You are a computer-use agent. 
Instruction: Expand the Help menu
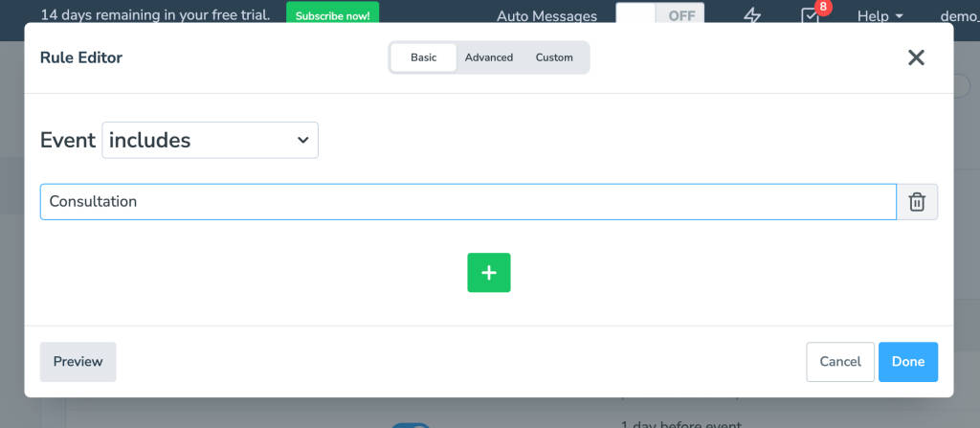[880, 16]
